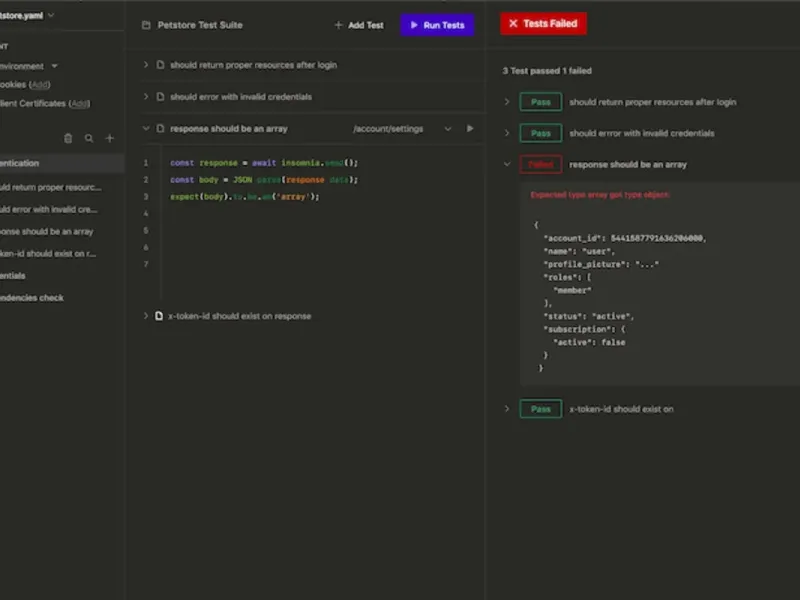Click file icon beside 'x-token-id should exist on response'
Screen dimensions: 800x600
pyautogui.click(x=159, y=316)
